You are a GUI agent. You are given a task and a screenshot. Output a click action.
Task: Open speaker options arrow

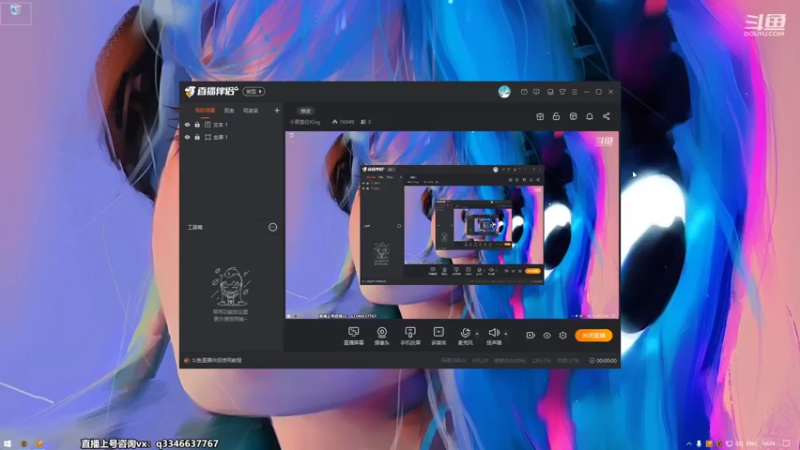(x=506, y=334)
